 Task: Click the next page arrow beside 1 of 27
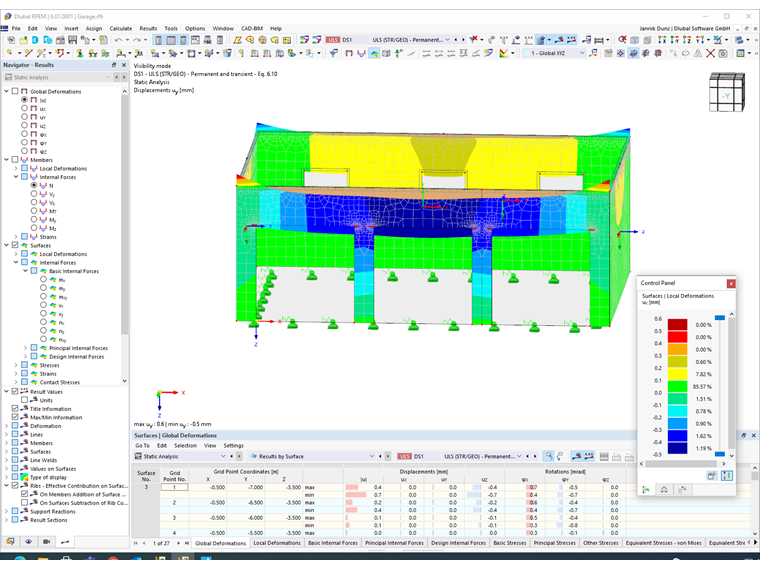coord(178,543)
